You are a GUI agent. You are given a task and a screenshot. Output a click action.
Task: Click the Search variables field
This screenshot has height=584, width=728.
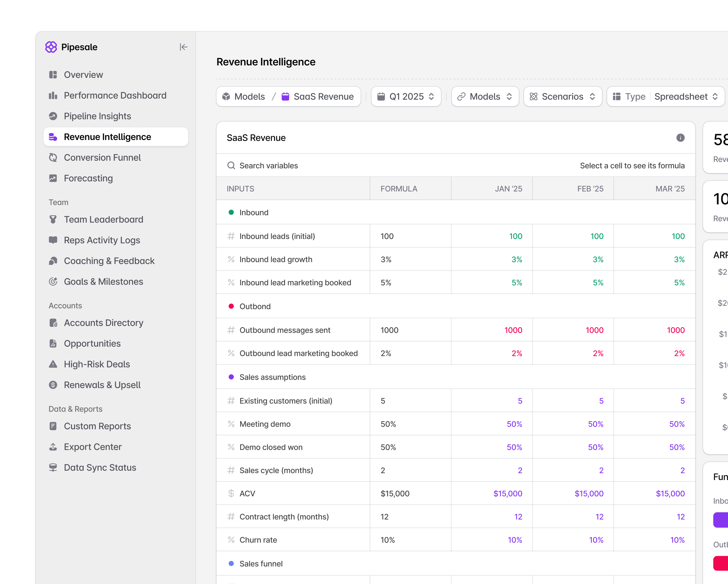point(269,166)
